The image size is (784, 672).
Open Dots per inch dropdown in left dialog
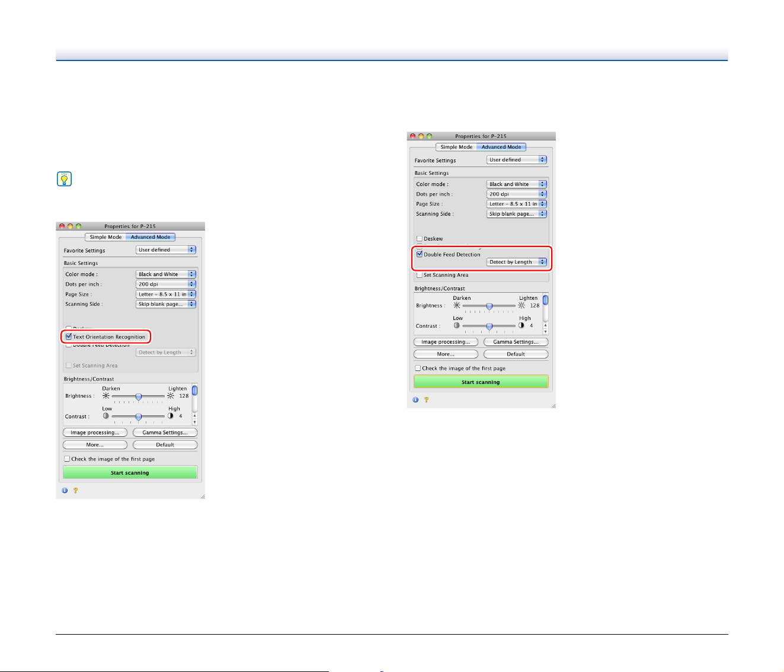(166, 284)
